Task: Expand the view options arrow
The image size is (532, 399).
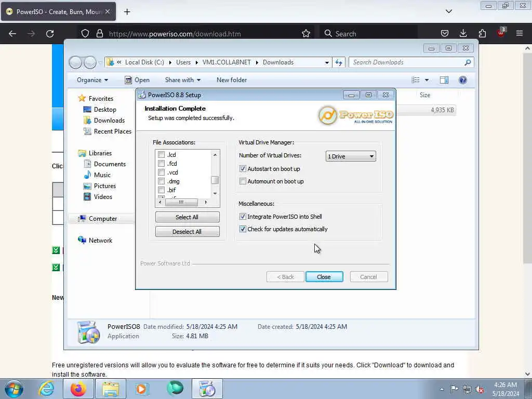Action: click(x=427, y=80)
